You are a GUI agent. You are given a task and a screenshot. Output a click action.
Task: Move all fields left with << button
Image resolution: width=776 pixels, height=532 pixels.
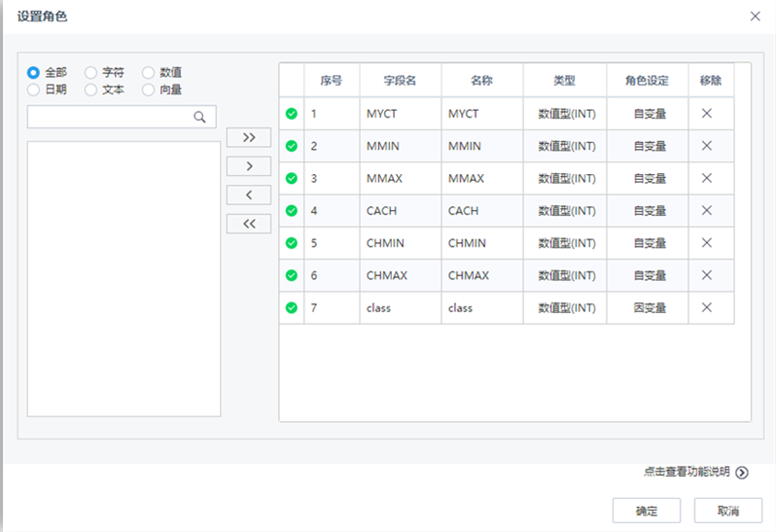pyautogui.click(x=249, y=225)
